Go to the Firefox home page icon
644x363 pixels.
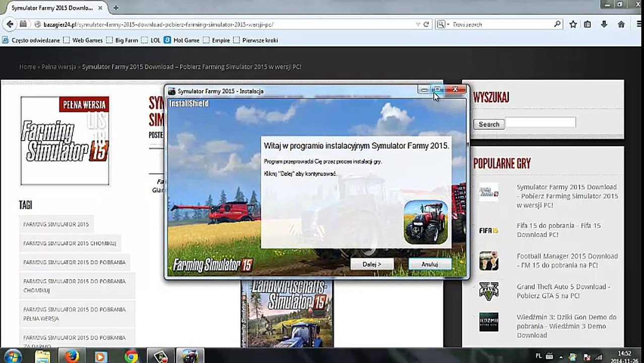coord(621,24)
